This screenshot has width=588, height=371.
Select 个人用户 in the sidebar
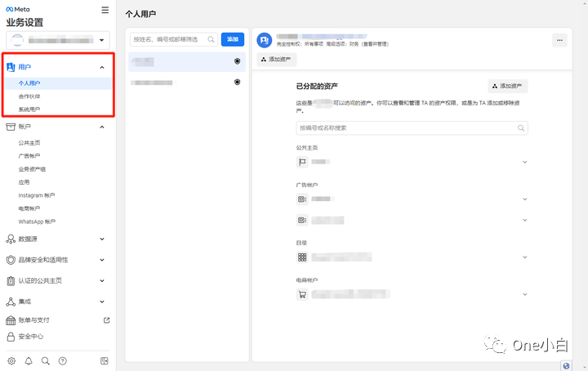tap(29, 83)
